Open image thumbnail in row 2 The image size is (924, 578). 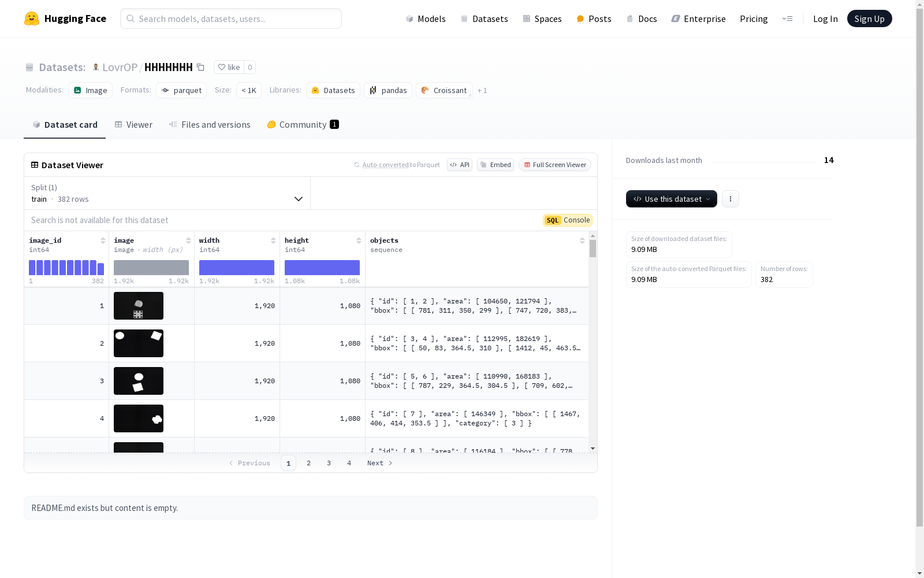(x=139, y=343)
